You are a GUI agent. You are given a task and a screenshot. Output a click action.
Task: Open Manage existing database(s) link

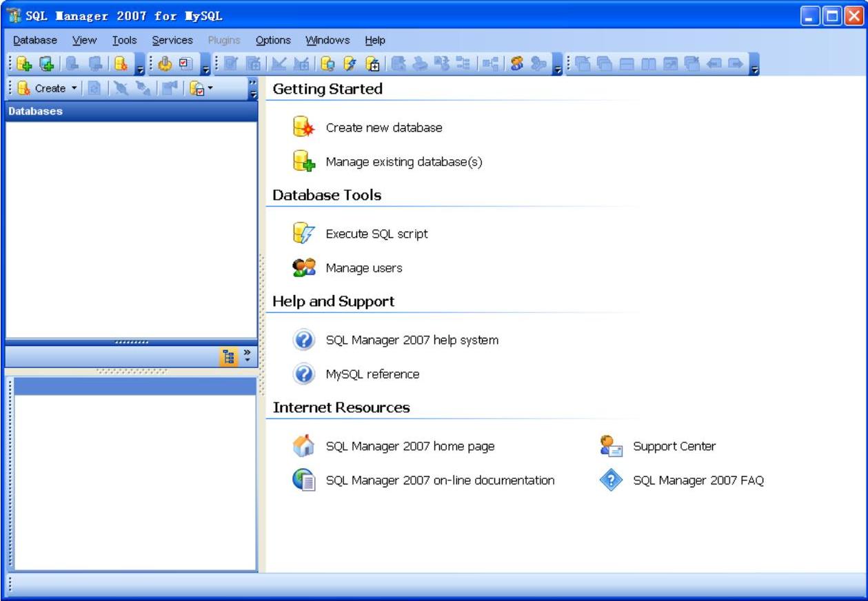[404, 162]
